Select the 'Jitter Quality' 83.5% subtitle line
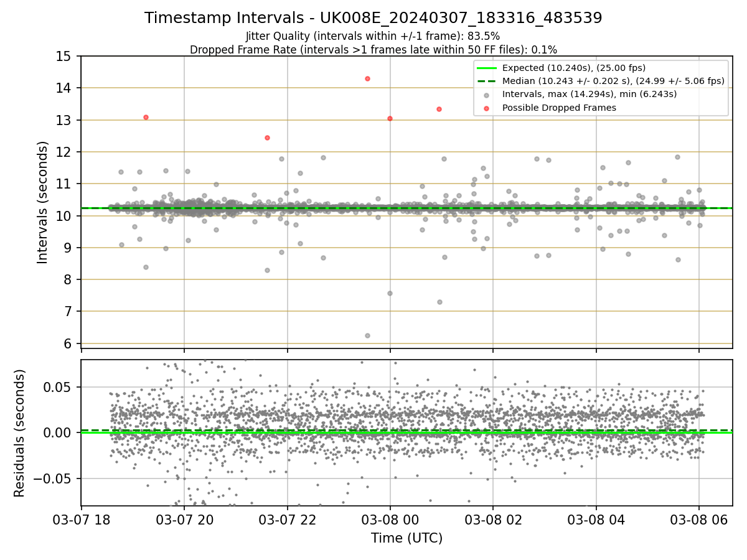The image size is (747, 560). [x=373, y=36]
